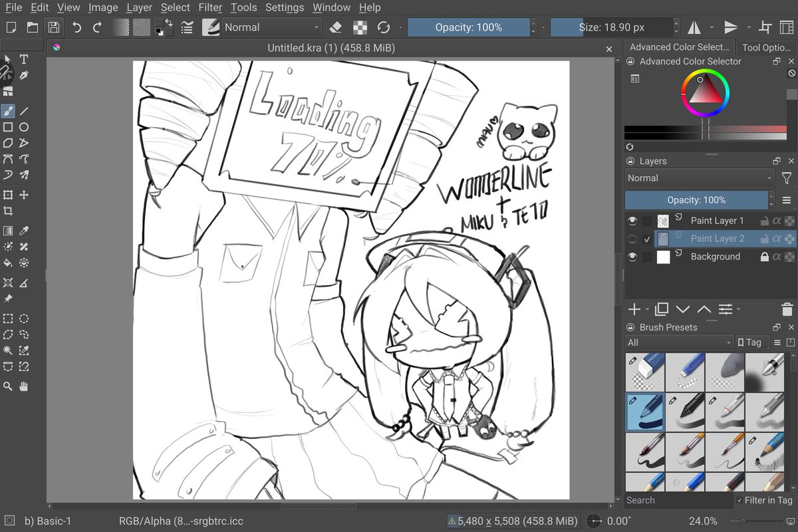This screenshot has width=798, height=532.
Task: Open the Layer menu
Action: click(x=140, y=7)
